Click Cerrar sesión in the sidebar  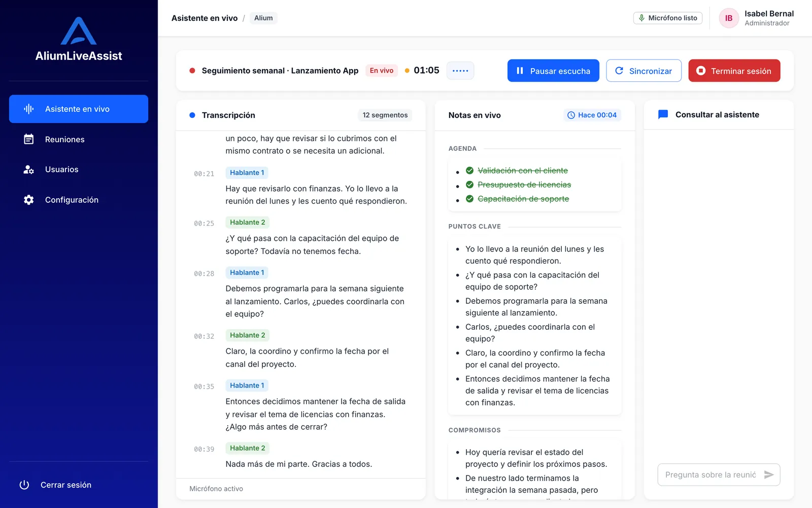coord(79,485)
